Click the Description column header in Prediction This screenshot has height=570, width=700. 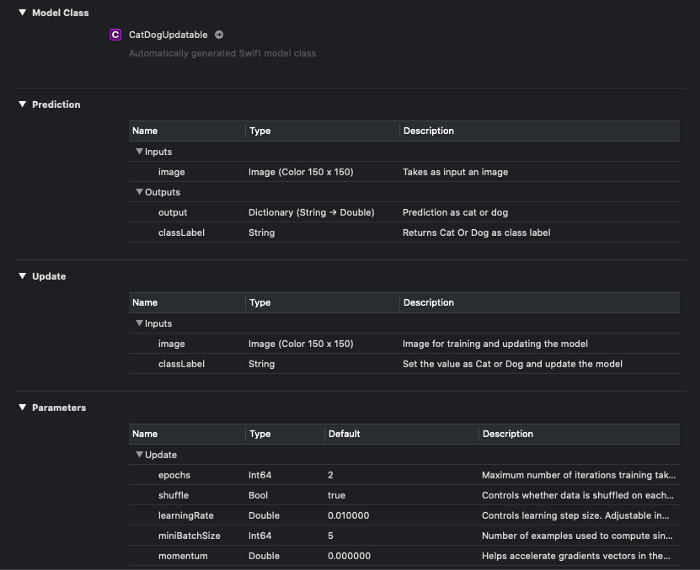pos(428,131)
